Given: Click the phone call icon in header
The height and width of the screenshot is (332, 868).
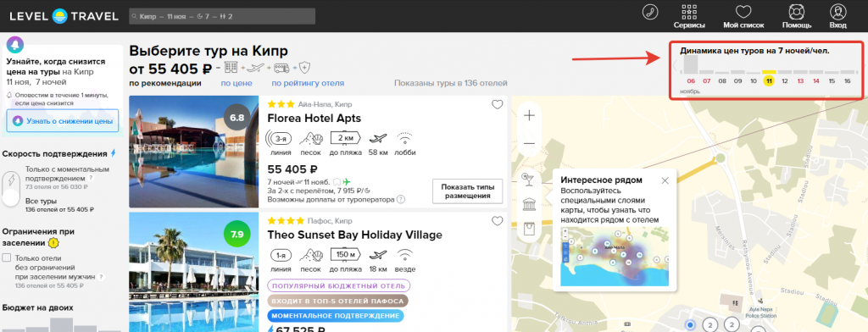Looking at the screenshot, I should pyautogui.click(x=650, y=13).
